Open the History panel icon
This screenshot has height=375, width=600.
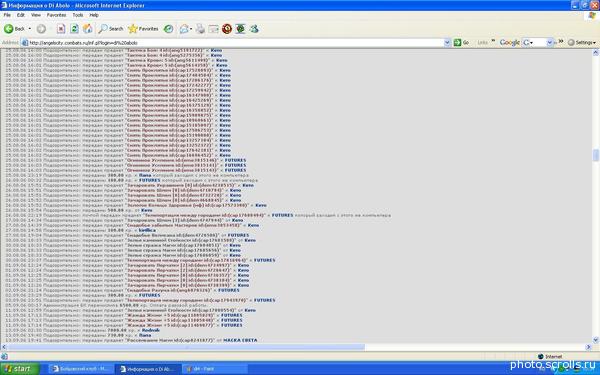pyautogui.click(x=168, y=29)
